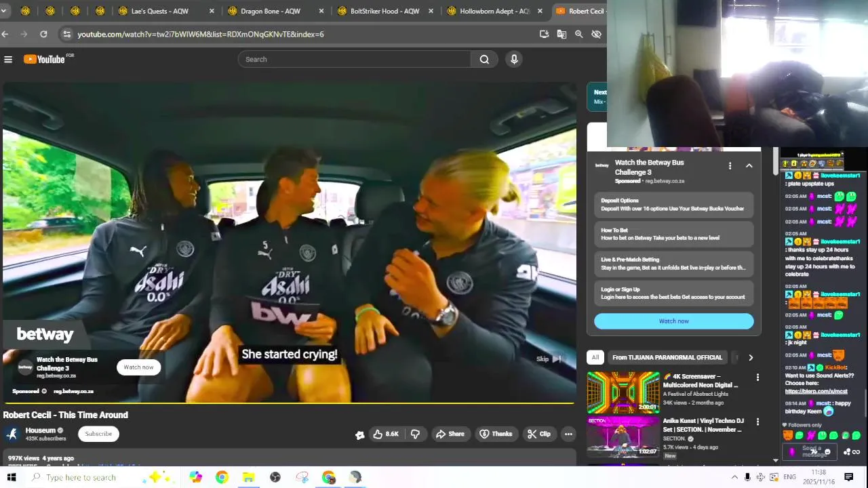868x488 pixels.
Task: Open the How To Bet ad card
Action: 674,234
